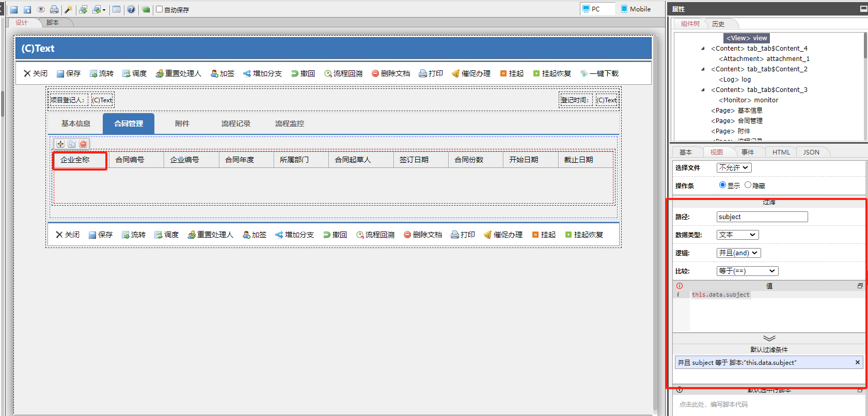Screen dimensions: 868x416
Task: Click the printer icon in the designer toolbar
Action: click(54, 9)
